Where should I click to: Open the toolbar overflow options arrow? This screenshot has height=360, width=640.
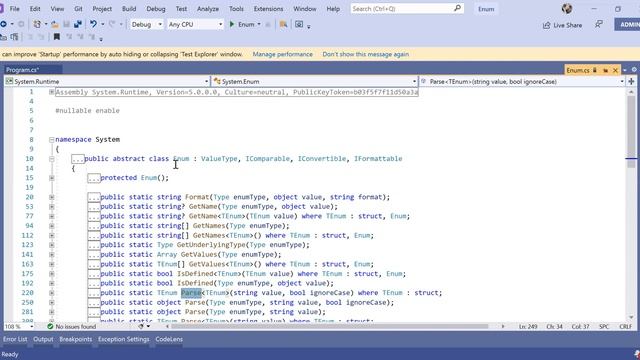point(309,26)
